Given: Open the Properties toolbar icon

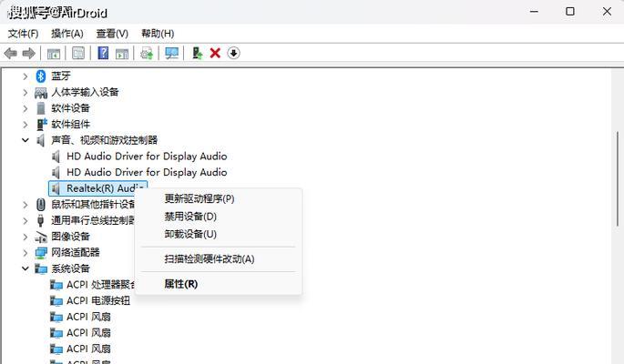Looking at the screenshot, I should (x=78, y=53).
